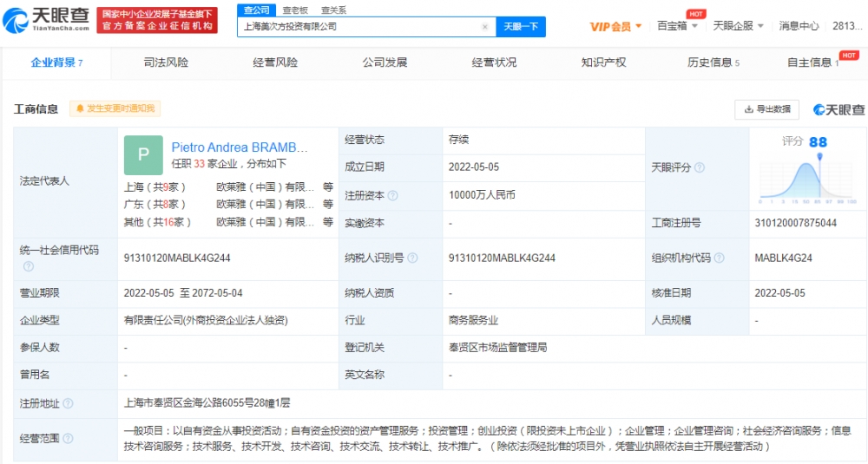The height and width of the screenshot is (464, 868).
Task: Click the 天眼查 logo at top left
Action: (x=46, y=20)
